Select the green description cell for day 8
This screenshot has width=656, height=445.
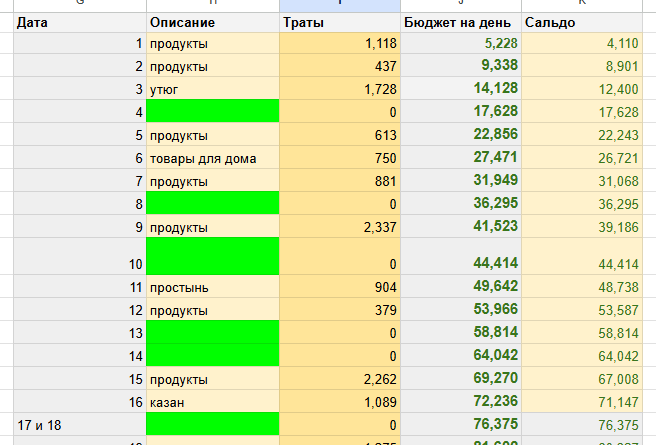(x=213, y=203)
